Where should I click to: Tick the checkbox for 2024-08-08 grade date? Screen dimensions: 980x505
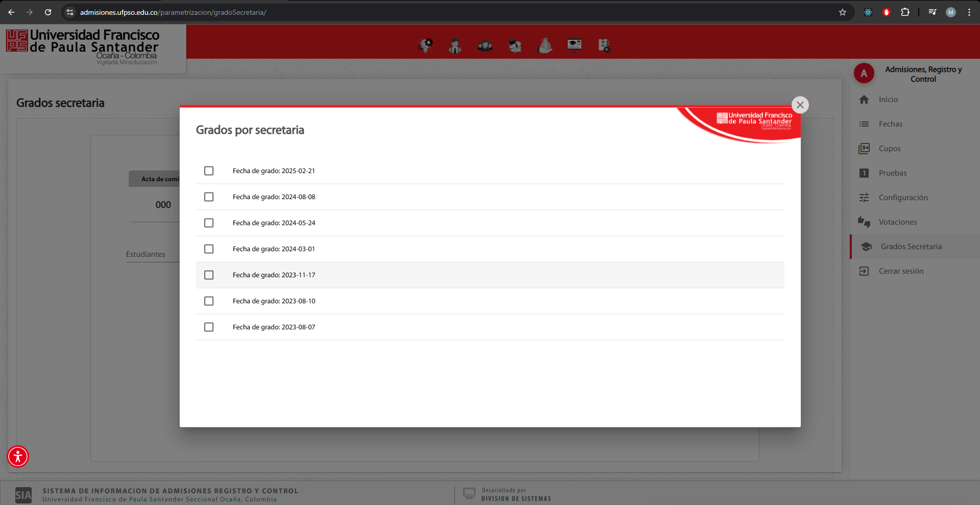[x=209, y=197]
